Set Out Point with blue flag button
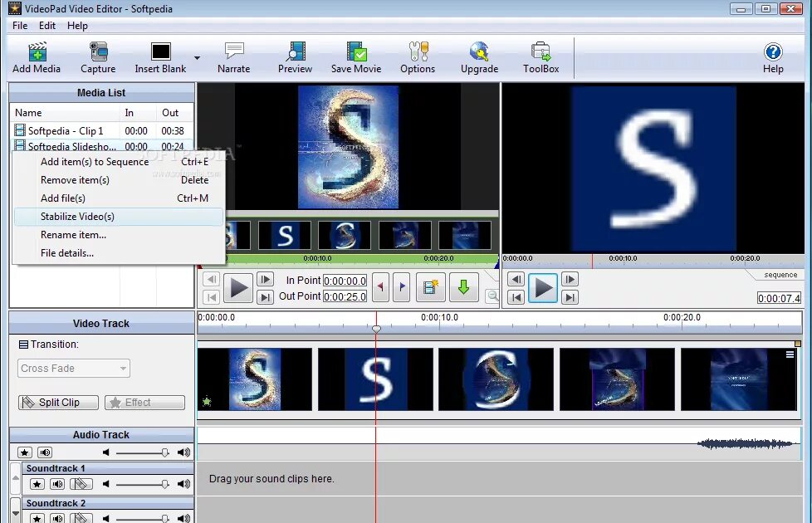The height and width of the screenshot is (523, 812). 402,287
